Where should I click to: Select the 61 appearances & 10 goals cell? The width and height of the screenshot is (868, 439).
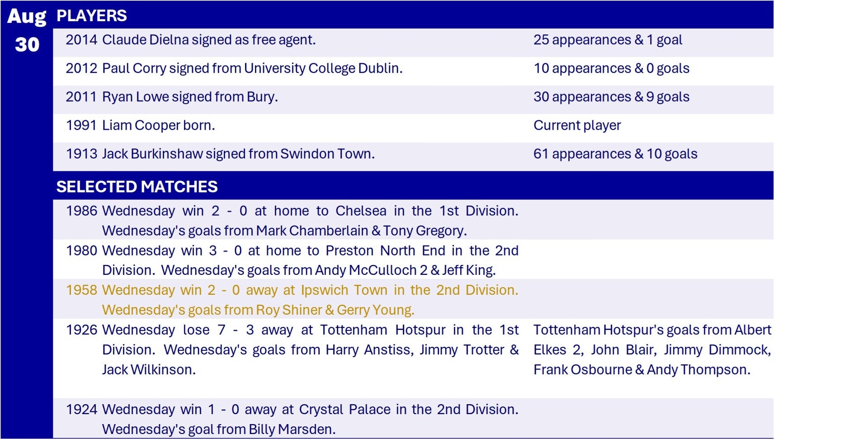615,154
